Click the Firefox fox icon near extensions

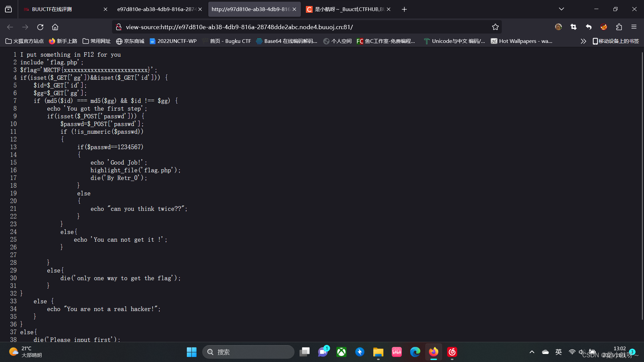[603, 27]
